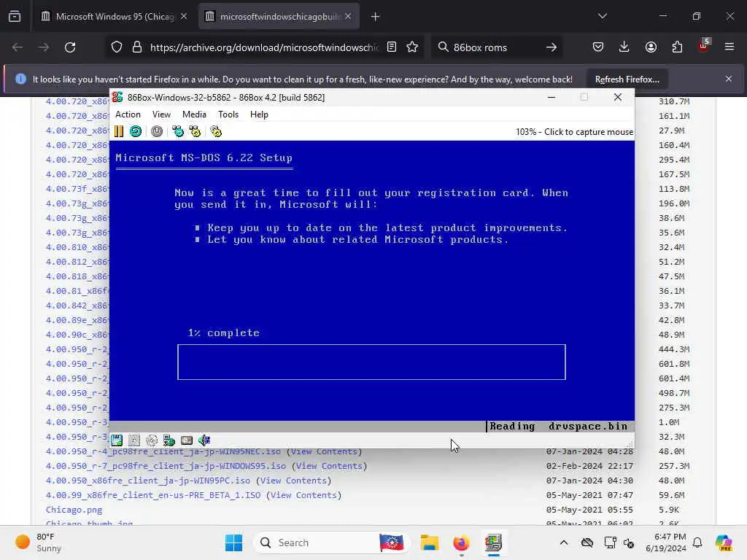Reload the current page in Firefox

click(70, 47)
